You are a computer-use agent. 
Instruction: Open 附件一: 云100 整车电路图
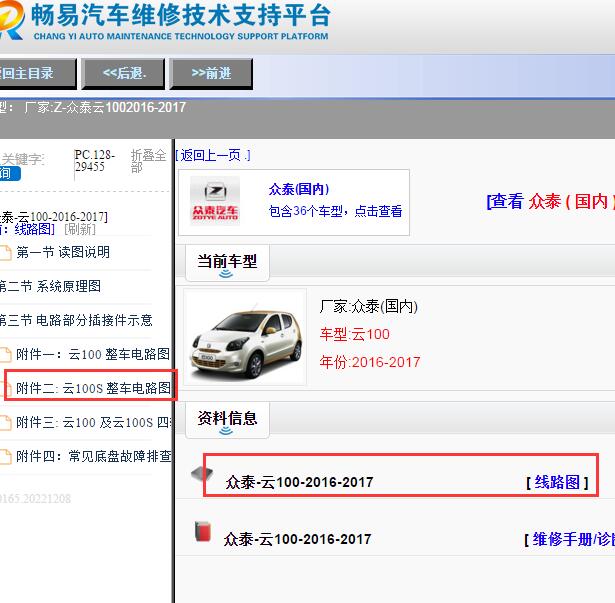point(93,354)
